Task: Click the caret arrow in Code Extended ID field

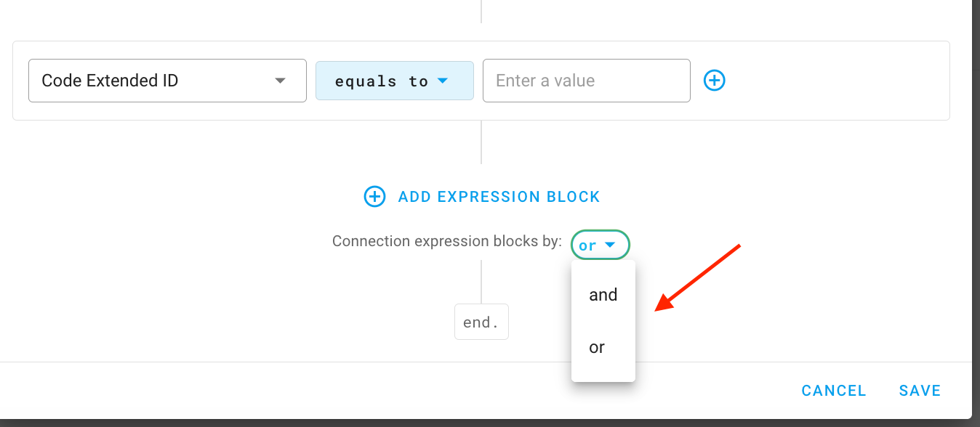Action: 281,81
